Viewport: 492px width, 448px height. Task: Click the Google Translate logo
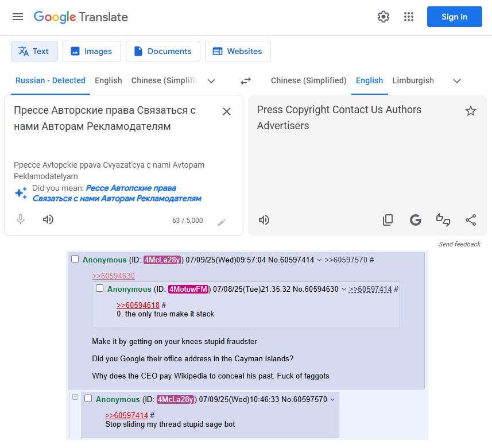pyautogui.click(x=81, y=17)
